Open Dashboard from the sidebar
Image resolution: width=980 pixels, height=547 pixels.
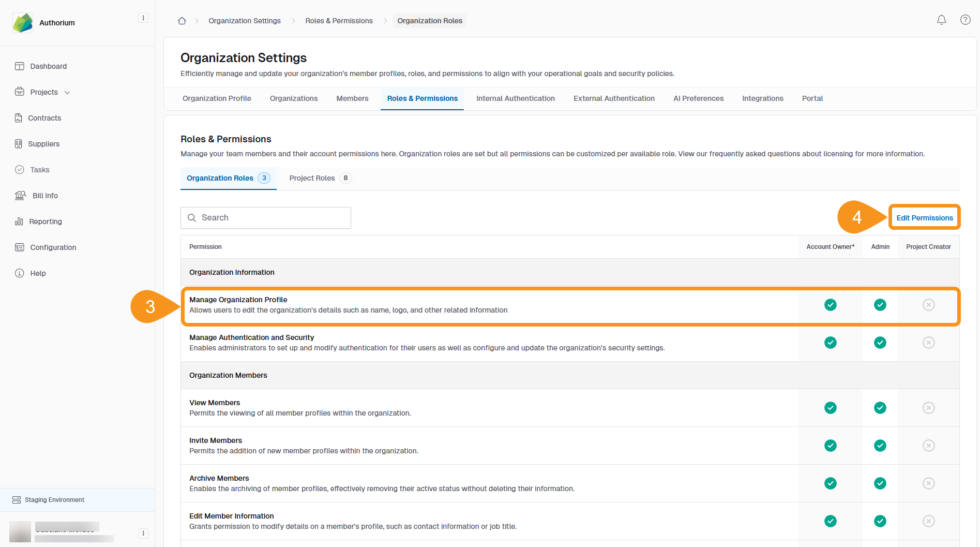(48, 66)
